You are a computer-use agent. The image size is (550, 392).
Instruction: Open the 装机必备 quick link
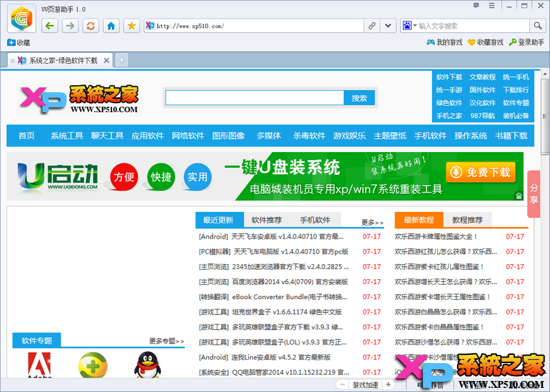(516, 116)
